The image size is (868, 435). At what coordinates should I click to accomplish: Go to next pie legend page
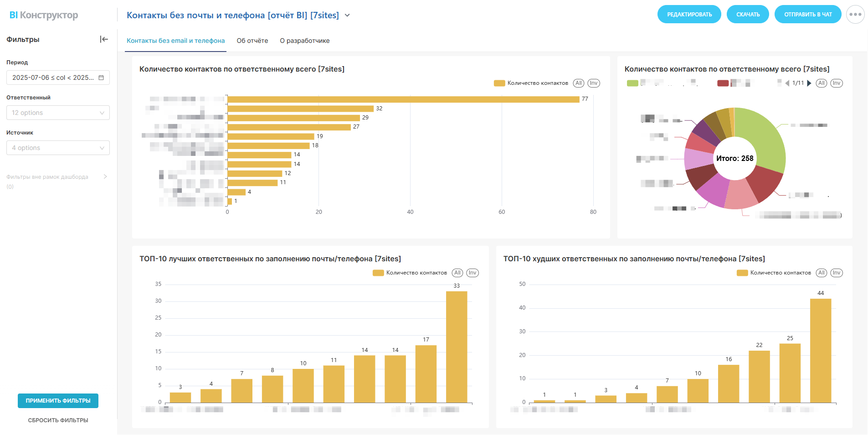(809, 83)
